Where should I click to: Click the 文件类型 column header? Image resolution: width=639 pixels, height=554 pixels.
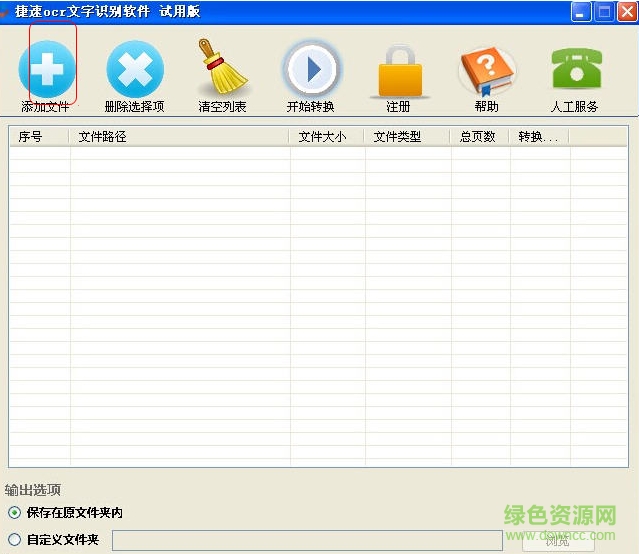click(407, 137)
